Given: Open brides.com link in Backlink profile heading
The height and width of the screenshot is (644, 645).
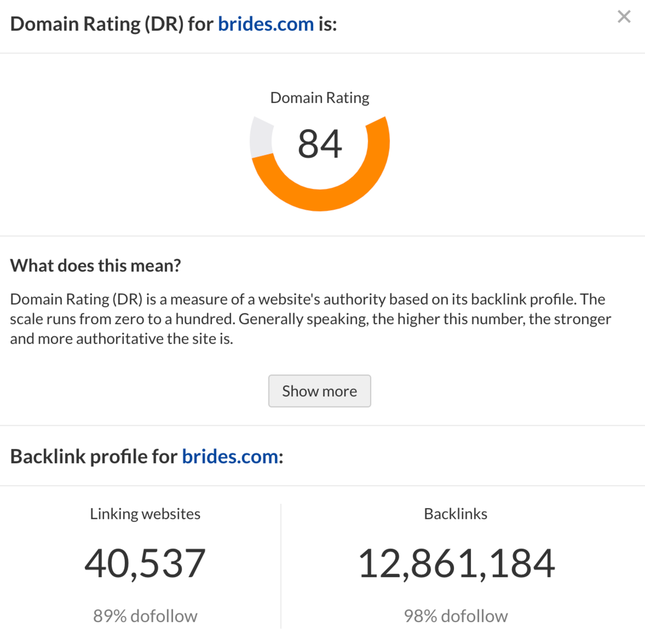Looking at the screenshot, I should pos(230,456).
